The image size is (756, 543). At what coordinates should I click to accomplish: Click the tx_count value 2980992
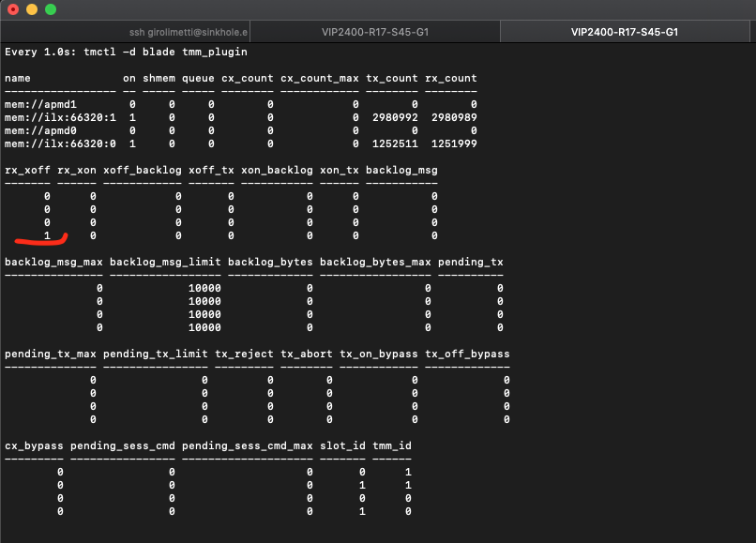(395, 117)
